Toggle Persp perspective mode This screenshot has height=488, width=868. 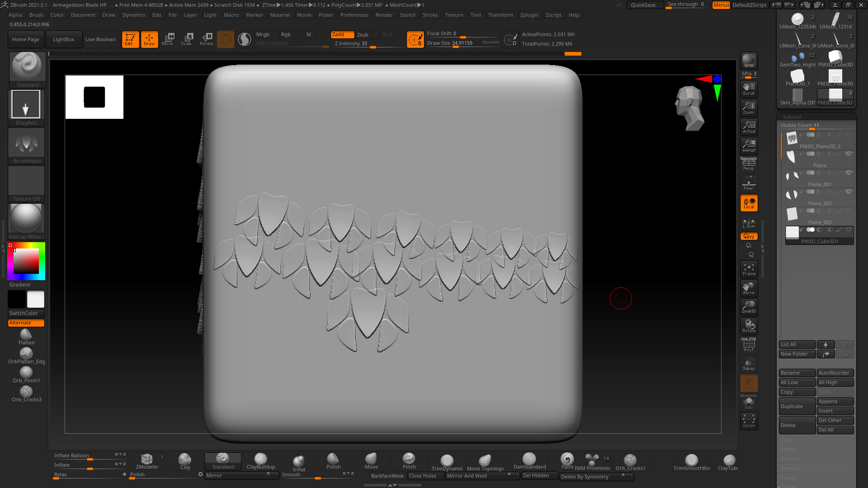[x=749, y=164]
